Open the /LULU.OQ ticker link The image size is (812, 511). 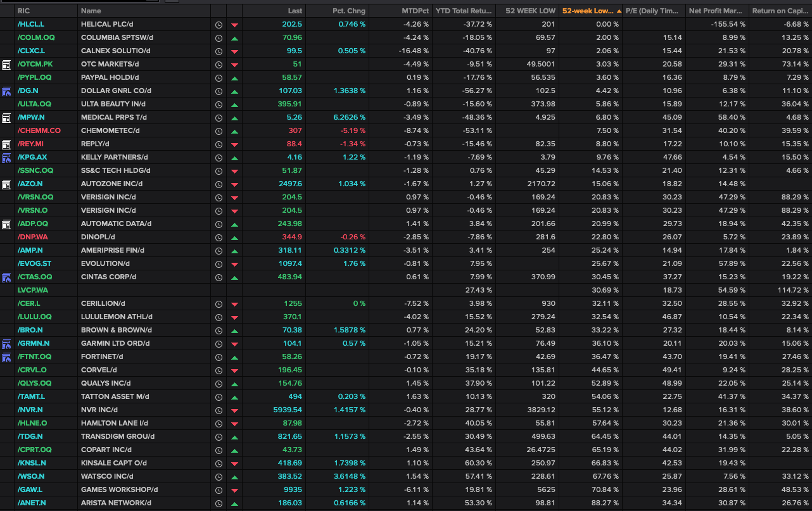point(34,317)
